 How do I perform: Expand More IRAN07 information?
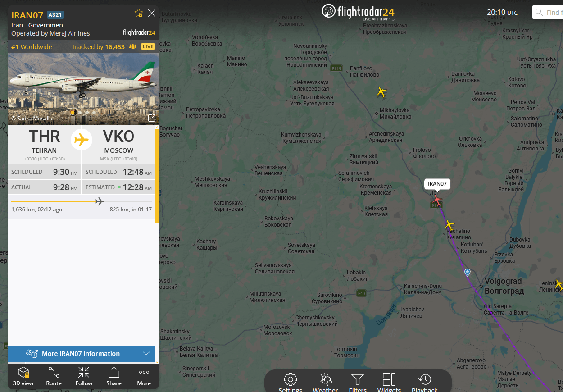tap(82, 354)
